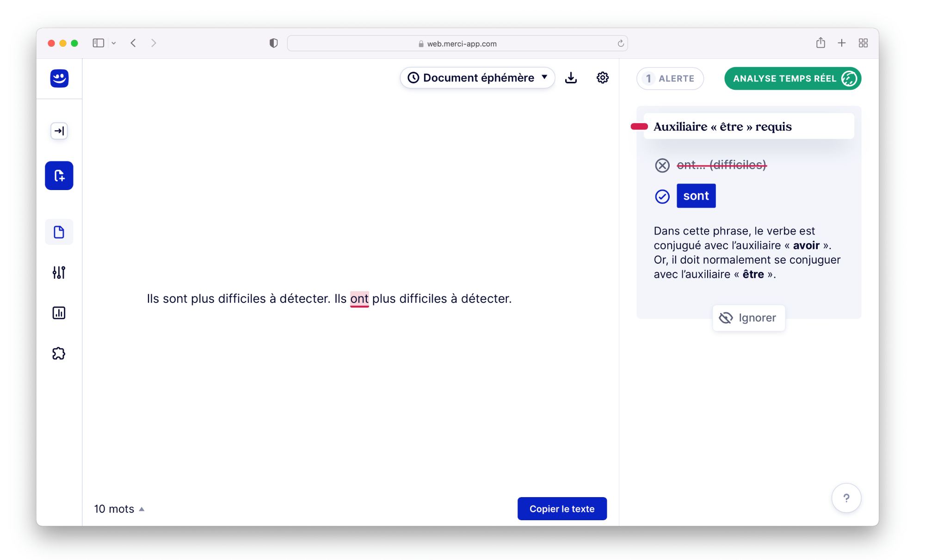Select the 'sont' correction suggestion
This screenshot has height=560, width=925.
tap(696, 195)
